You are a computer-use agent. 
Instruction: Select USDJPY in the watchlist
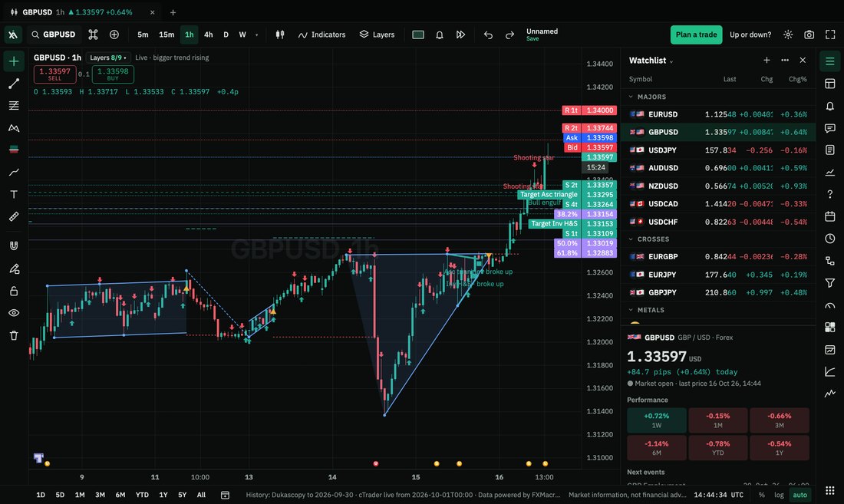(x=718, y=150)
